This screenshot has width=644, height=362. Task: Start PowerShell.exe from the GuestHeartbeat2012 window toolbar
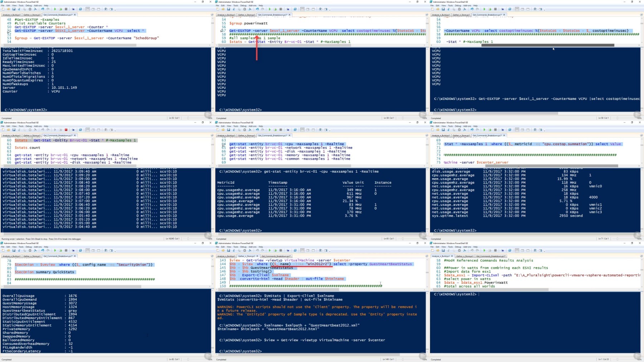[x=295, y=251]
